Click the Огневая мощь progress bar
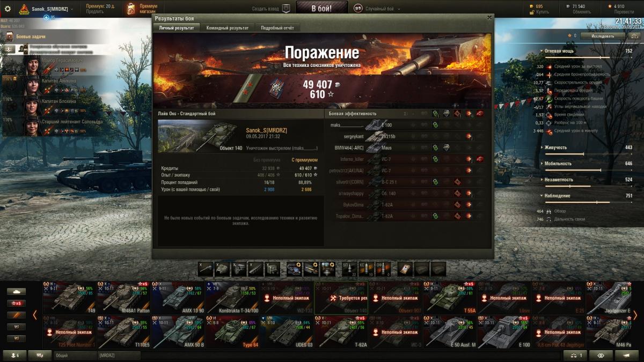Image resolution: width=644 pixels, height=362 pixels. (x=589, y=57)
